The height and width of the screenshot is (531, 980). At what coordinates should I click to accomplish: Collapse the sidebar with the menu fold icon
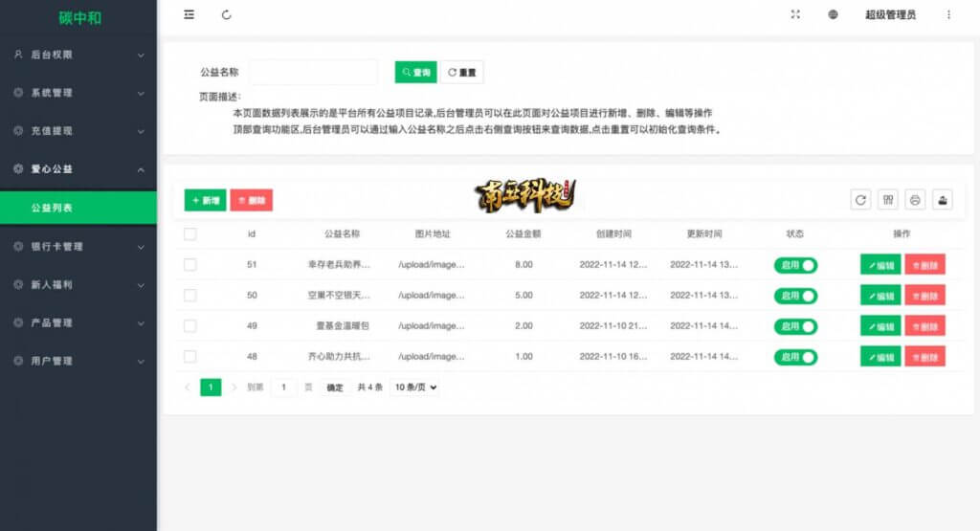coord(189,14)
